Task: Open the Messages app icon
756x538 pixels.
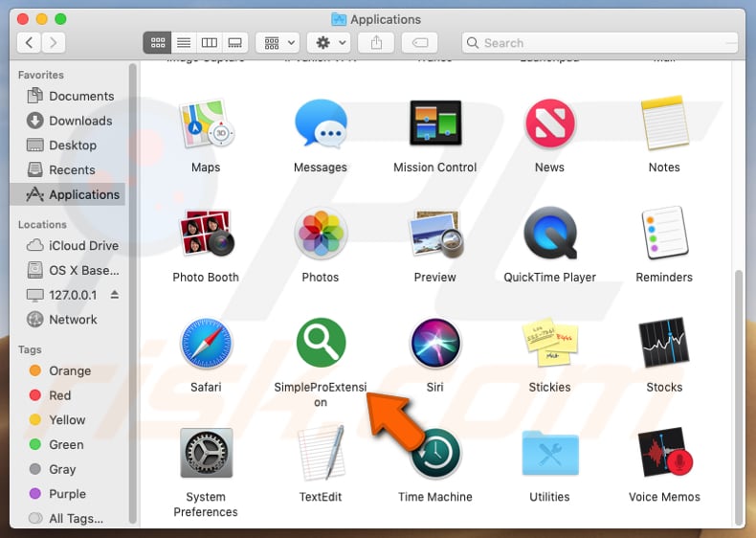Action: click(321, 123)
